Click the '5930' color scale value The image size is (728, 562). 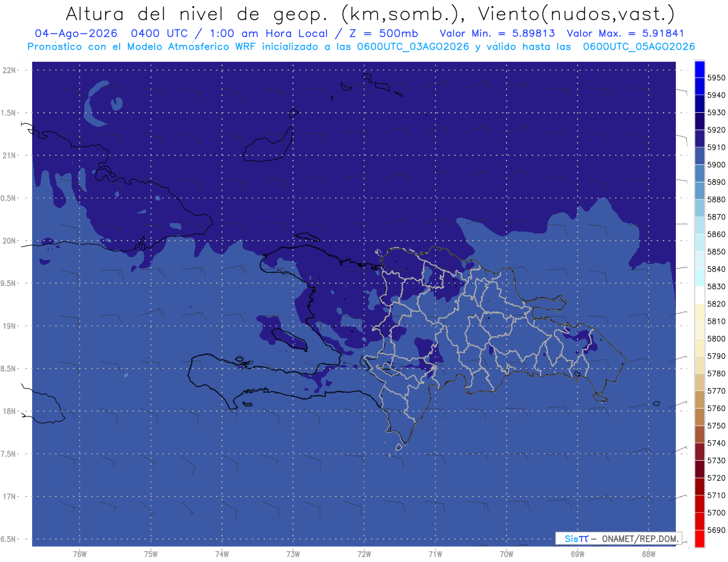pos(716,113)
